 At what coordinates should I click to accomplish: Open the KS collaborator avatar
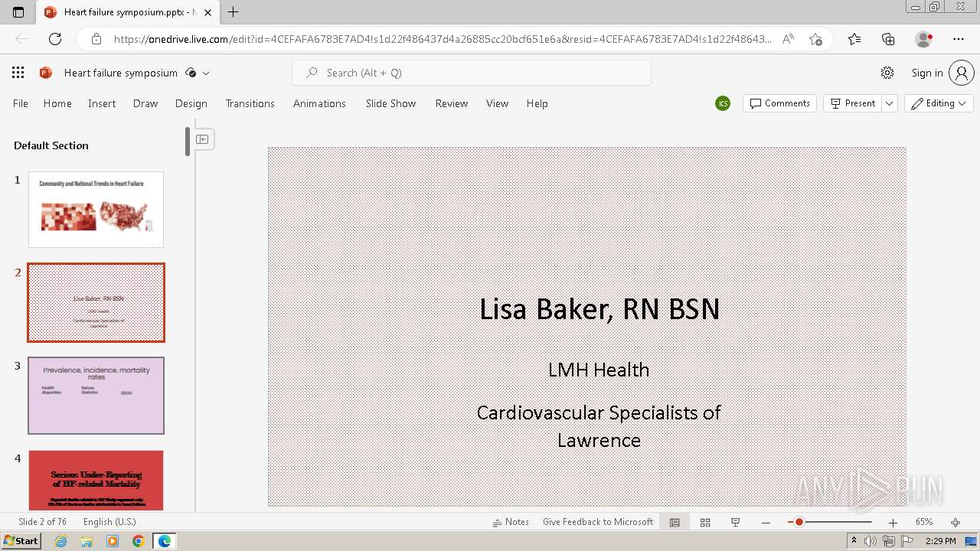point(723,103)
